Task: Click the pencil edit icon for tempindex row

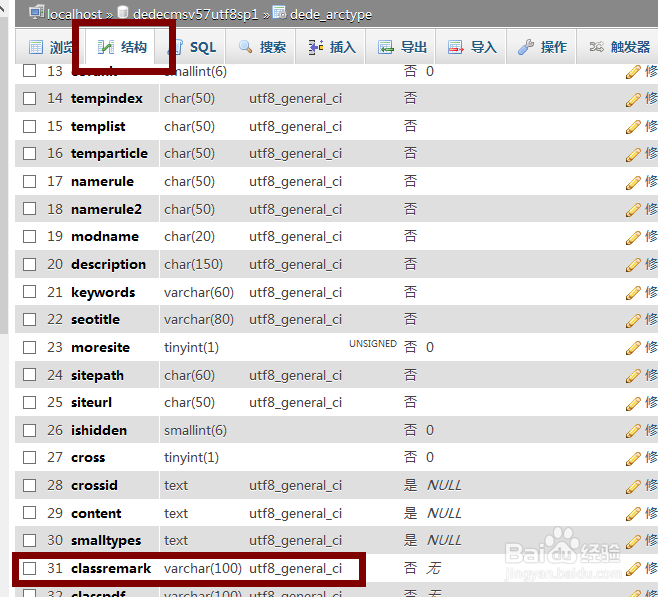Action: 633,99
